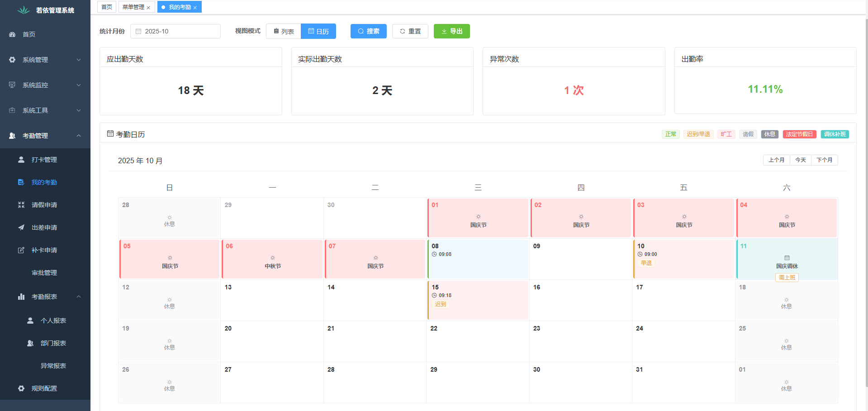Switch view mode to 日历
This screenshot has width=868, height=411.
point(318,31)
